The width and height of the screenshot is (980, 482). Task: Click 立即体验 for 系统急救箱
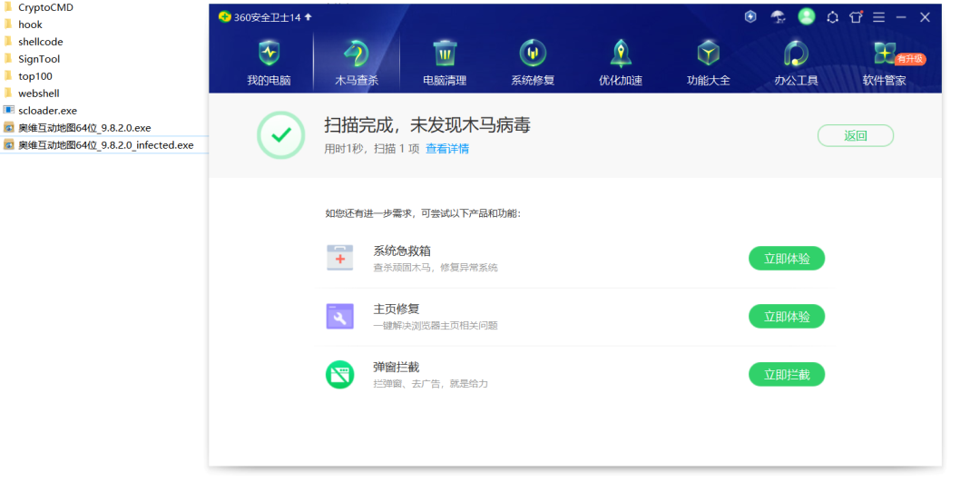click(x=786, y=258)
